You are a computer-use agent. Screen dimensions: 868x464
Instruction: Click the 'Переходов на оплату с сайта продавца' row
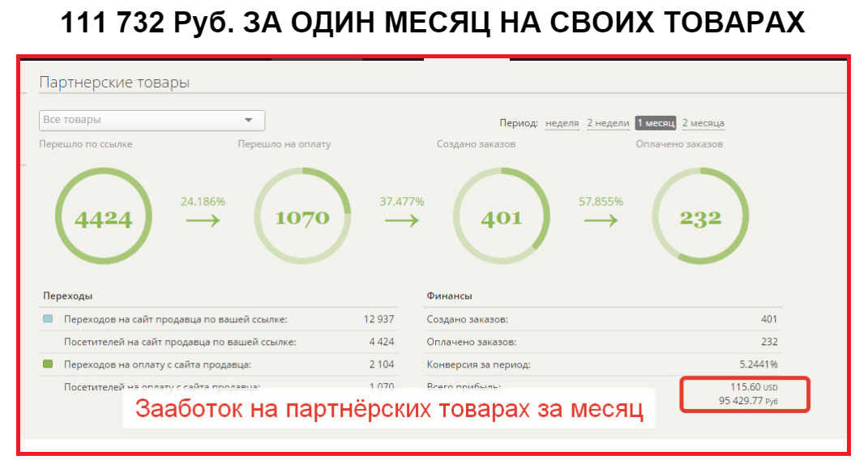[x=218, y=364]
